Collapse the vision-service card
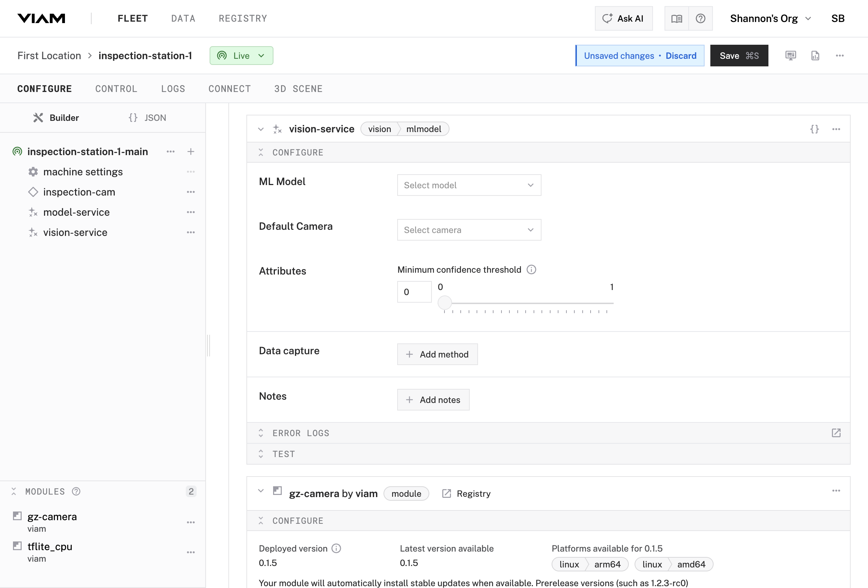Screen dimensions: 868x588 pos(261,129)
